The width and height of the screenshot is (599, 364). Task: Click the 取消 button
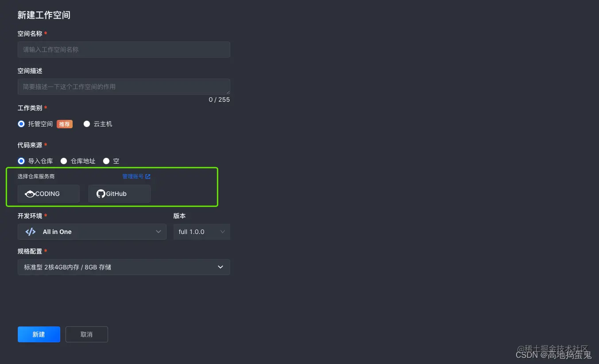click(87, 334)
